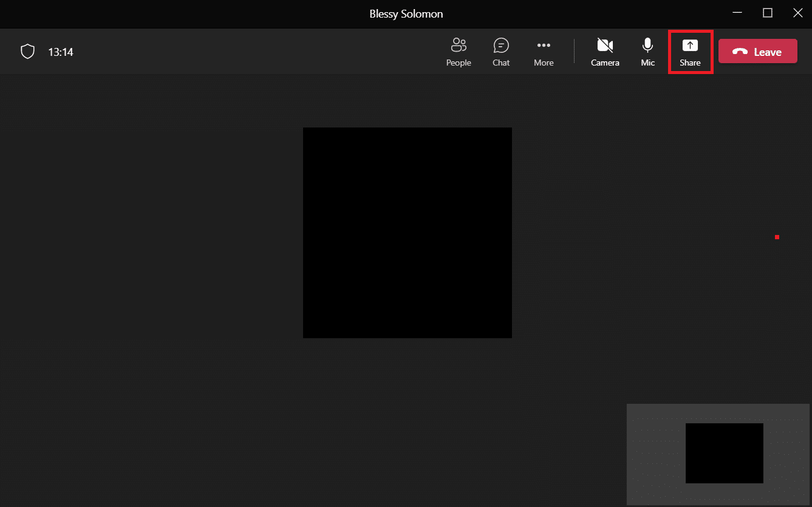Viewport: 812px width, 507px height.
Task: Click the Blessy Solomon window title
Action: [x=406, y=14]
